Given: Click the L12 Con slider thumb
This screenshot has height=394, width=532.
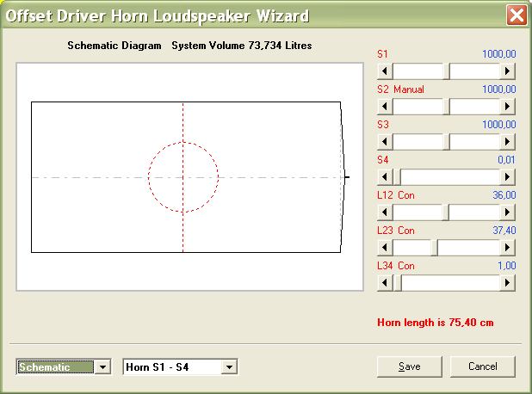Looking at the screenshot, I should [x=445, y=212].
